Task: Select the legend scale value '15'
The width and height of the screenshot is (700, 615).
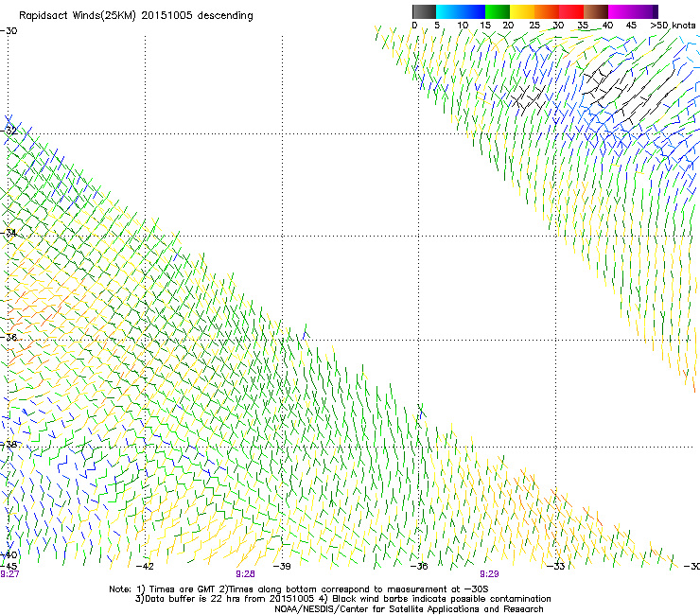Action: [x=485, y=25]
